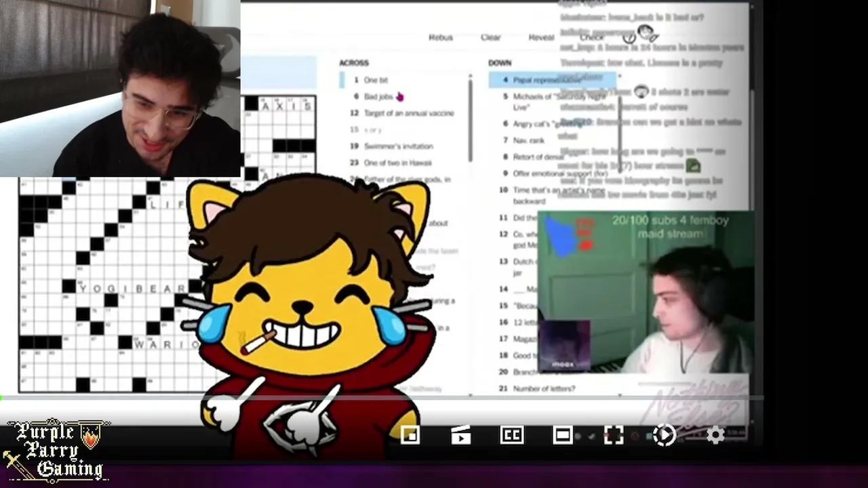
Task: Click the green-room webcam overlay on right
Action: click(x=646, y=293)
